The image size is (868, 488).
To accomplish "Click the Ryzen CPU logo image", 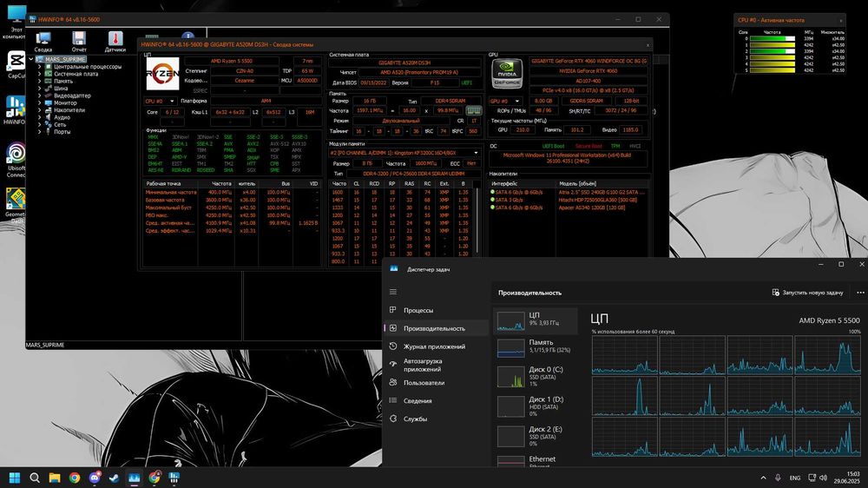I will coord(162,73).
